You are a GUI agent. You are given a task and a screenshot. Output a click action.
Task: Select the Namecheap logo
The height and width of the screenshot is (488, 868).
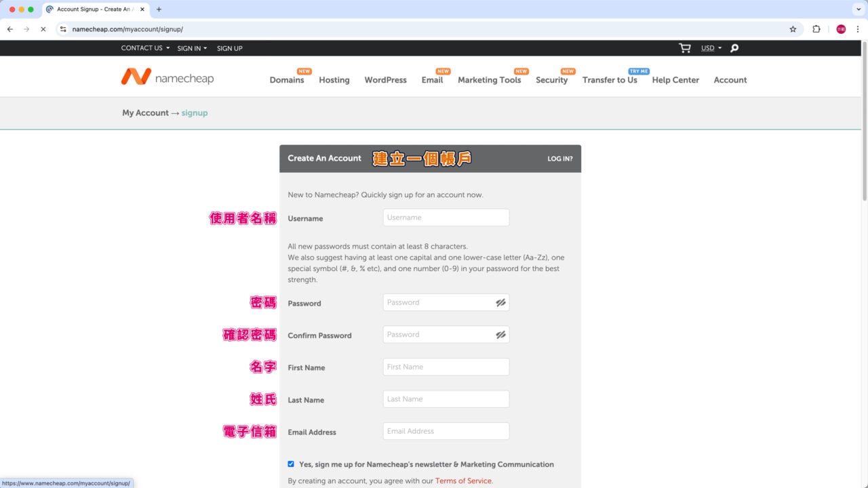[166, 77]
